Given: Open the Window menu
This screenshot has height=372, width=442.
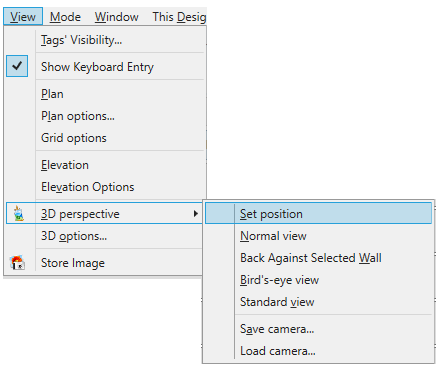Looking at the screenshot, I should tap(117, 17).
